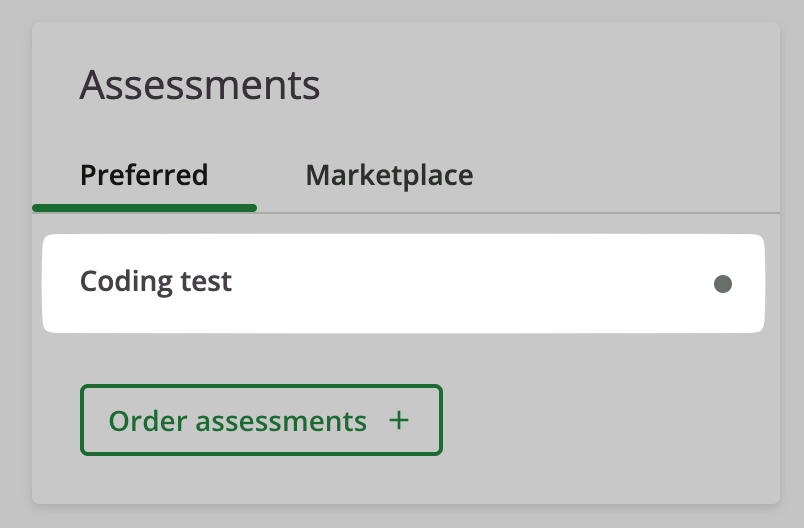
Task: Add assessments using the green plus sign
Action: pos(399,420)
